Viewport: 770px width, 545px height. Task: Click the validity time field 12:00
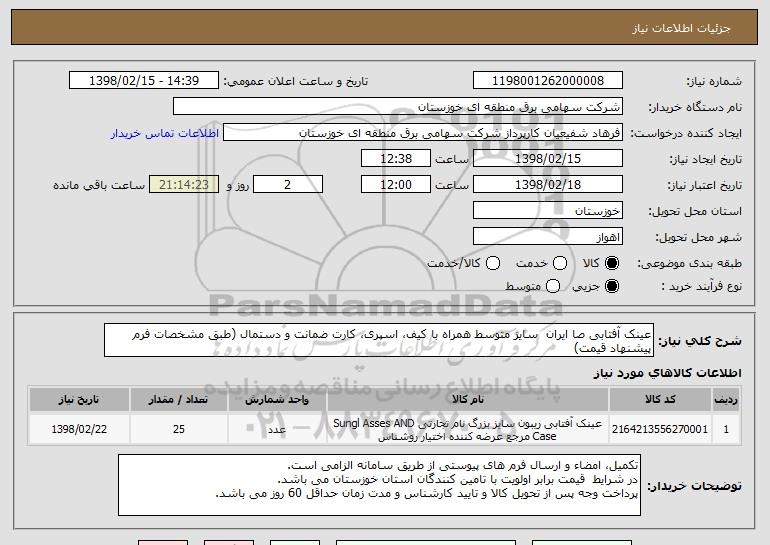396,185
